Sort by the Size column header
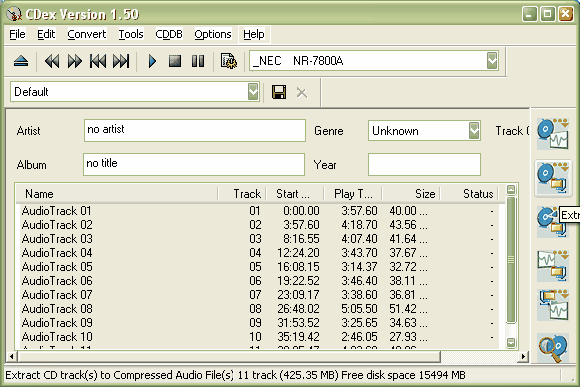Viewport: 580px width, 387px height. click(411, 194)
